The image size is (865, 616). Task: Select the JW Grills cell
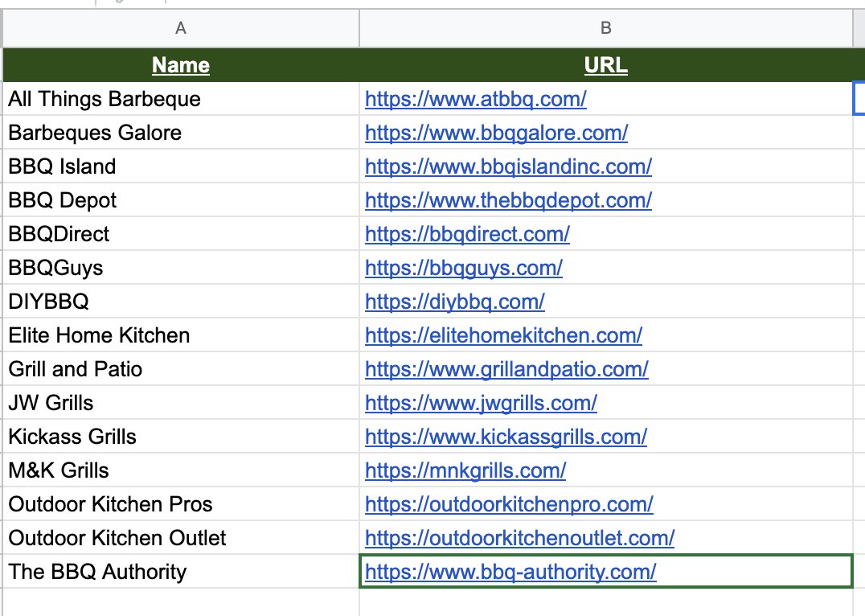[x=181, y=402]
